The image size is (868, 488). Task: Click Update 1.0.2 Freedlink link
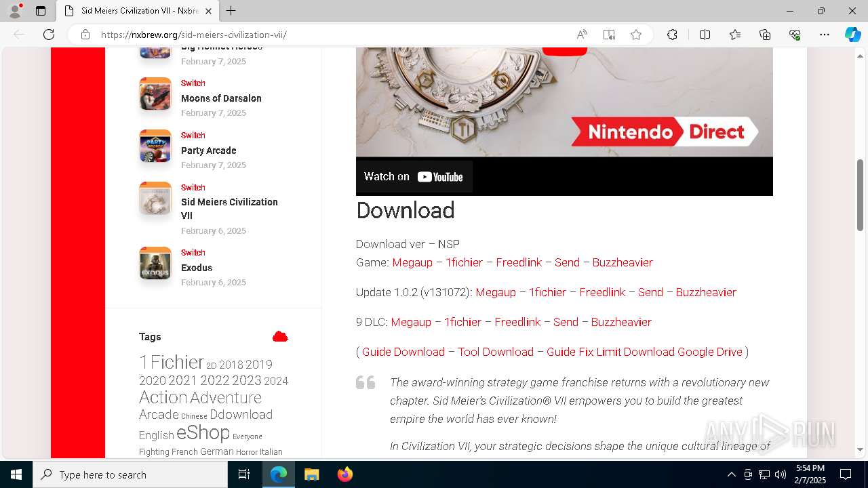click(602, 292)
